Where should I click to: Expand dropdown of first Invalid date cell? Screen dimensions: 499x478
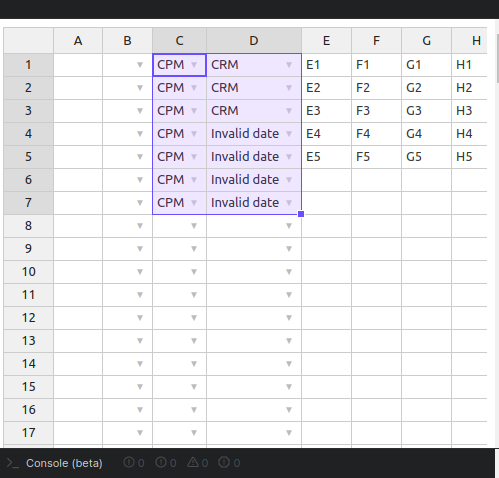(x=289, y=134)
